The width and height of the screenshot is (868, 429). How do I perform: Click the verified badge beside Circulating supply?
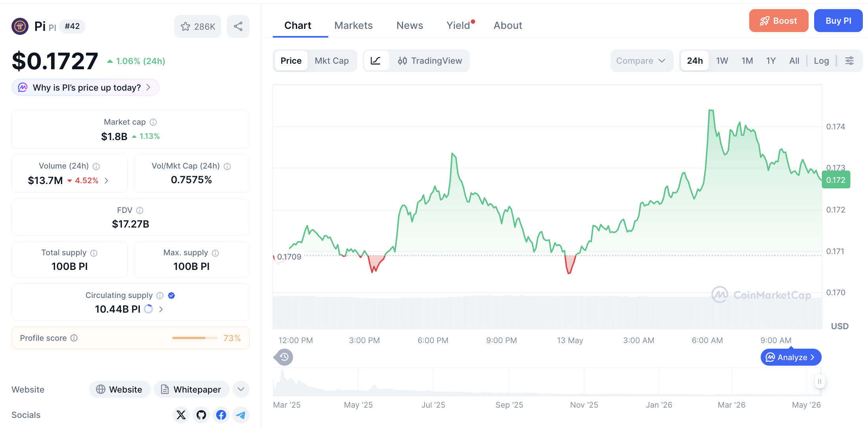171,296
